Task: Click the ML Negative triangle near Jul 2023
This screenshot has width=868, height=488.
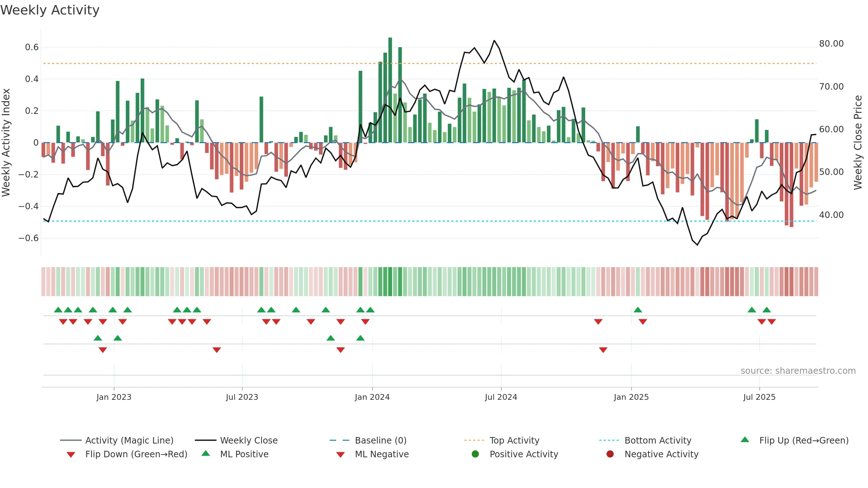Action: 217,350
